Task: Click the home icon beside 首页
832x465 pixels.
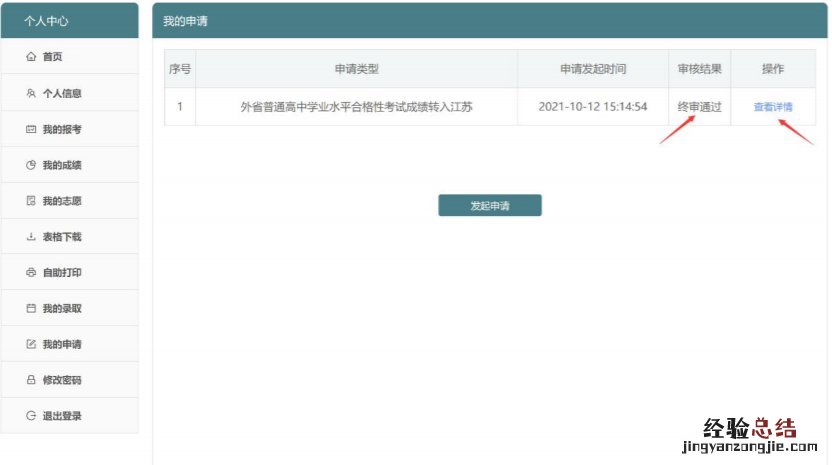Action: (31, 57)
